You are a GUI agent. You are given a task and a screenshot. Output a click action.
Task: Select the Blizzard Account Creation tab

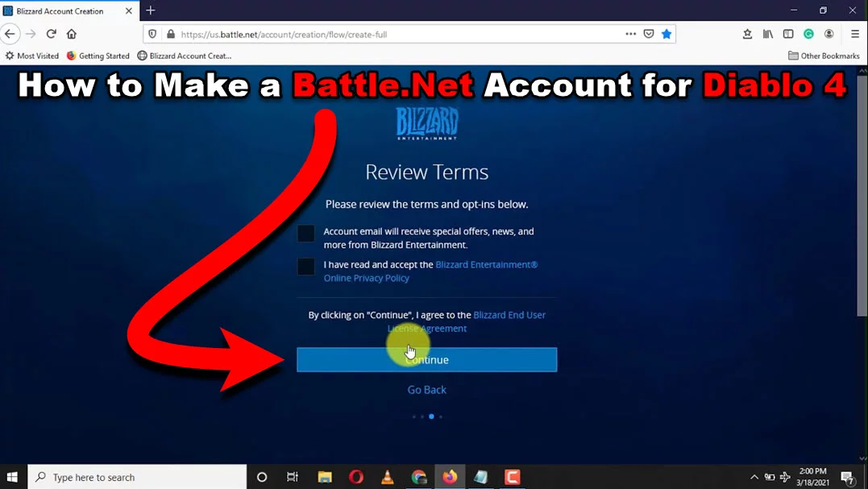[69, 10]
